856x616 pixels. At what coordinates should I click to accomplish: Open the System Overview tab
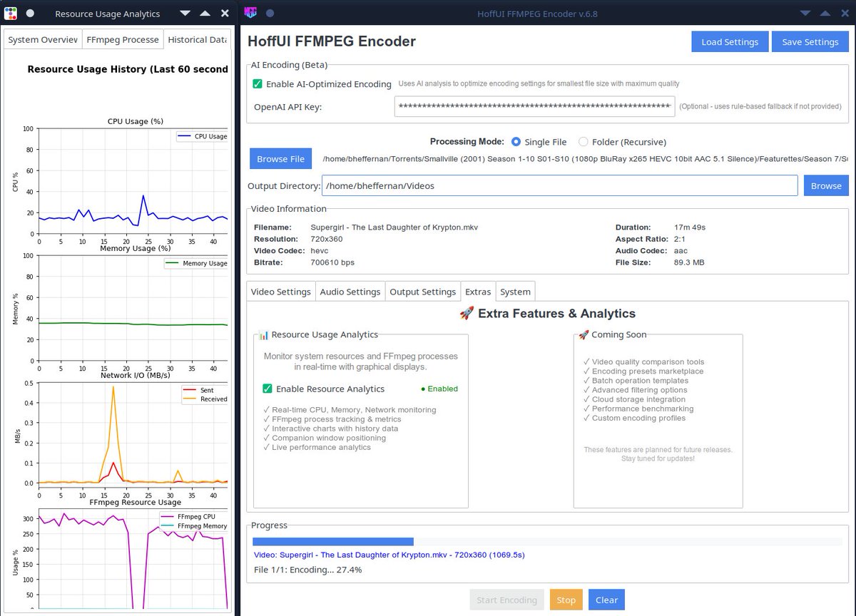coord(43,40)
